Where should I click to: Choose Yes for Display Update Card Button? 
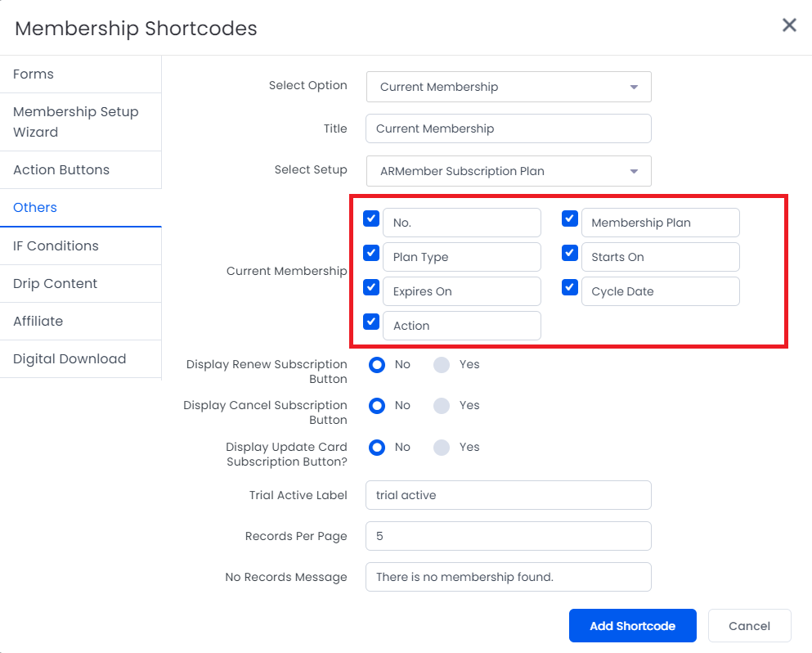[442, 448]
